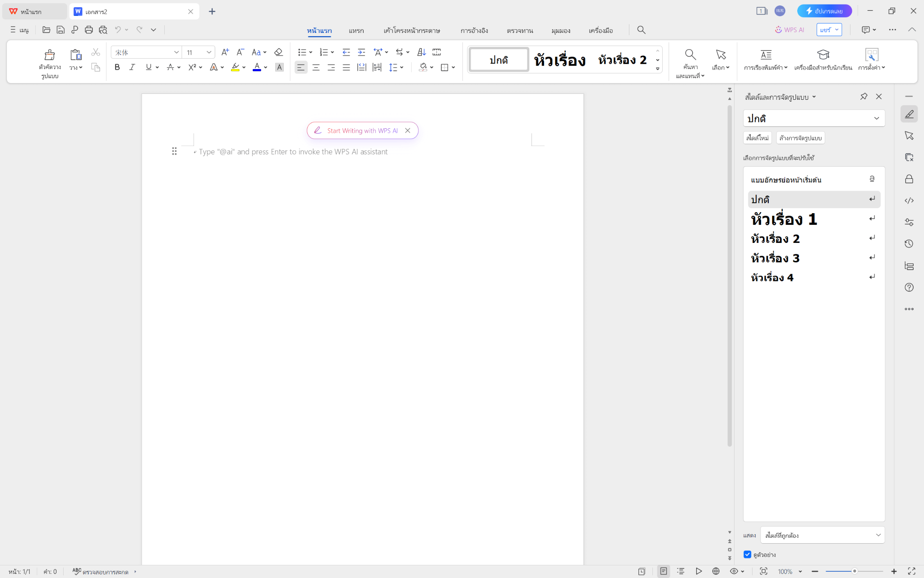Image resolution: width=924 pixels, height=578 pixels.
Task: Click the search magnifier beside ribbon tabs
Action: pos(641,30)
